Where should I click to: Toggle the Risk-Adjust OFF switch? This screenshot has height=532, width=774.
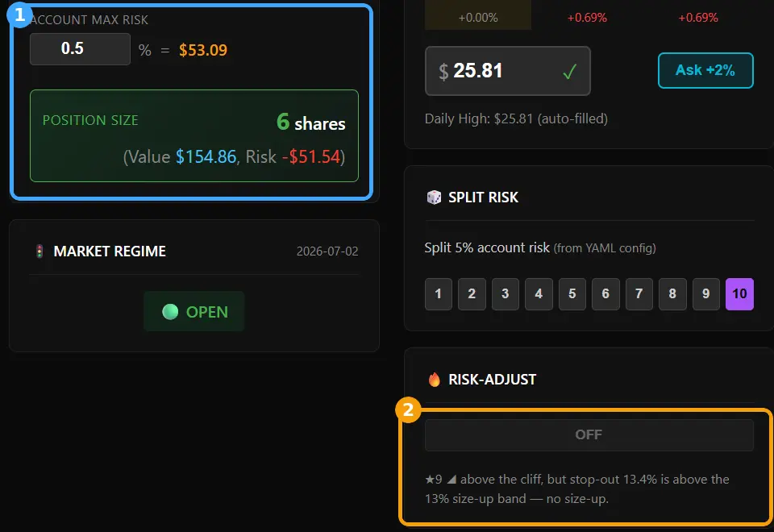[589, 434]
